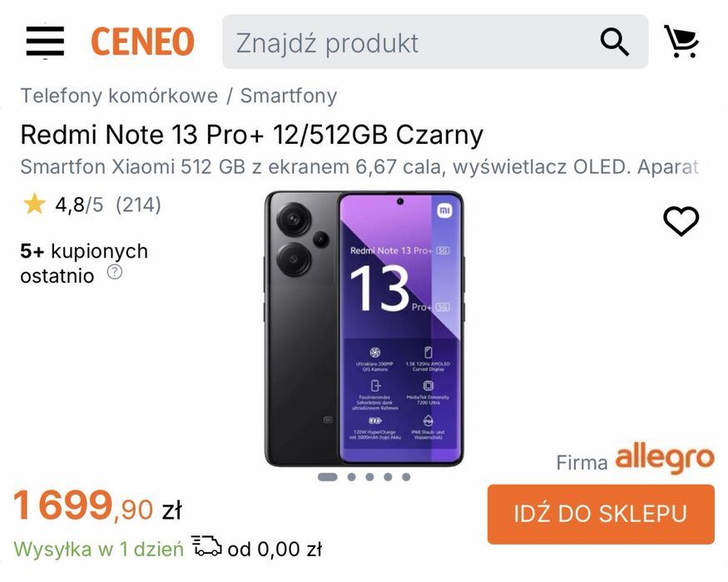
Task: Open the 214 reviews count link
Action: (138, 205)
